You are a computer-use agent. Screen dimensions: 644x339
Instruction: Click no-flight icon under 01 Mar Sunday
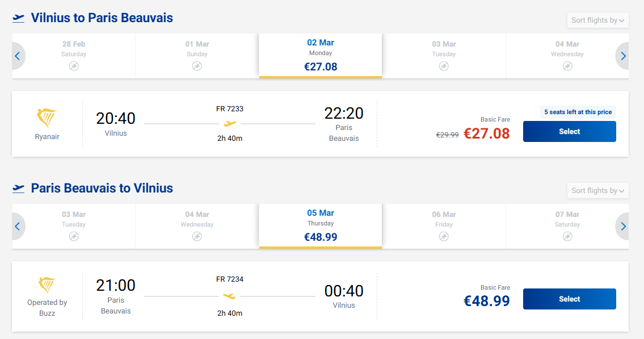[197, 66]
